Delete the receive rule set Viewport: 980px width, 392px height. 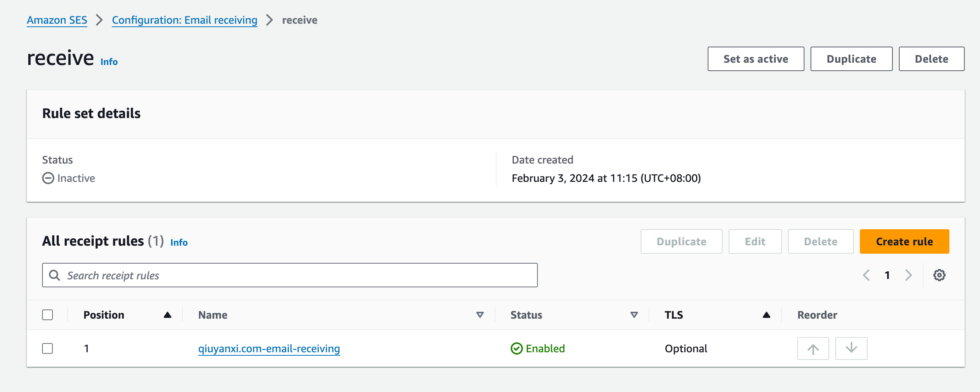tap(931, 59)
